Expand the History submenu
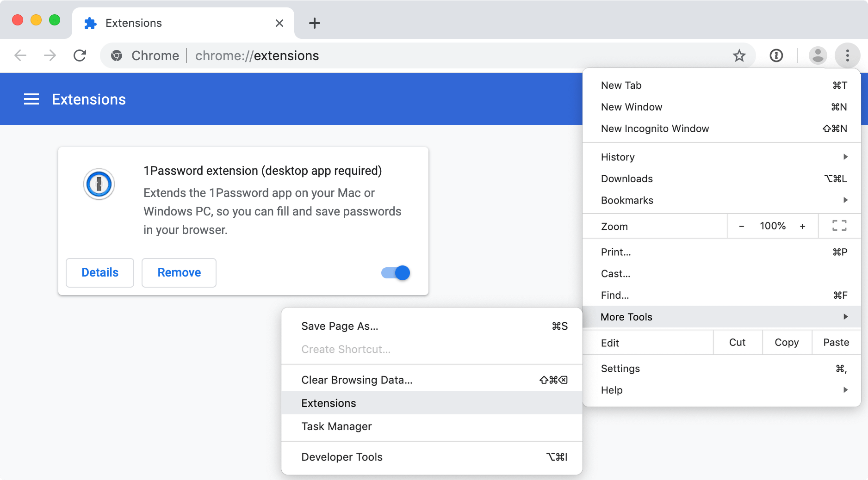This screenshot has width=868, height=480. click(x=722, y=157)
